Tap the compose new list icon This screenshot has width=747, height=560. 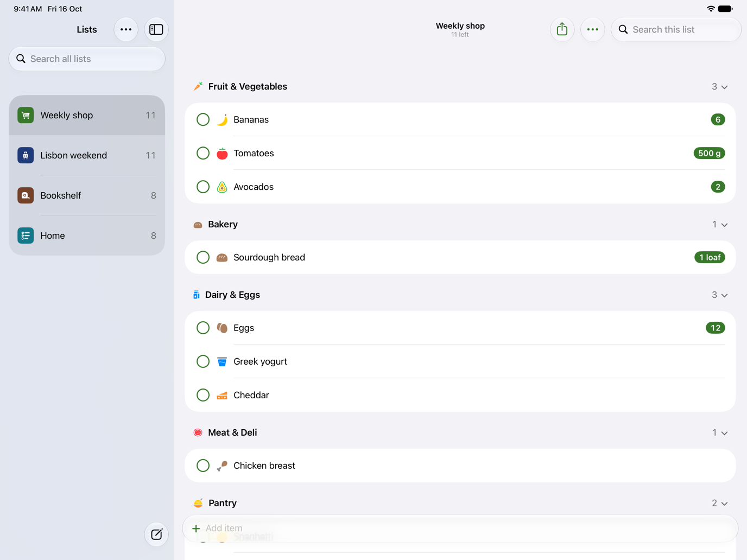coord(156,534)
